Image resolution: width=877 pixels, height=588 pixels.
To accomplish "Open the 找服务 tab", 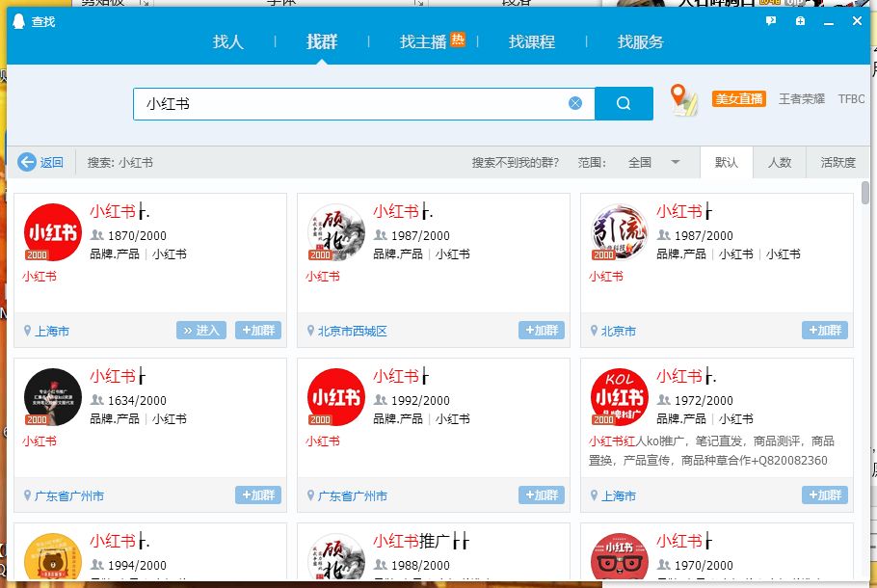I will (641, 42).
